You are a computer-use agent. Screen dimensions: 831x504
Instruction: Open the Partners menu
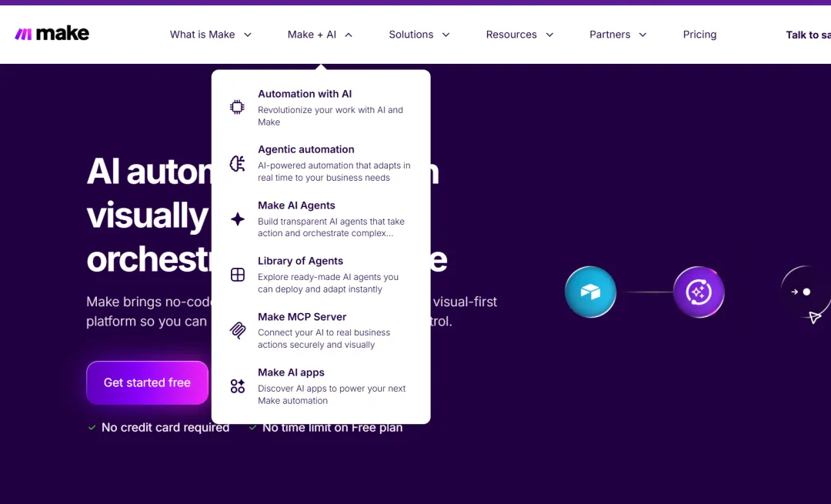(x=618, y=35)
